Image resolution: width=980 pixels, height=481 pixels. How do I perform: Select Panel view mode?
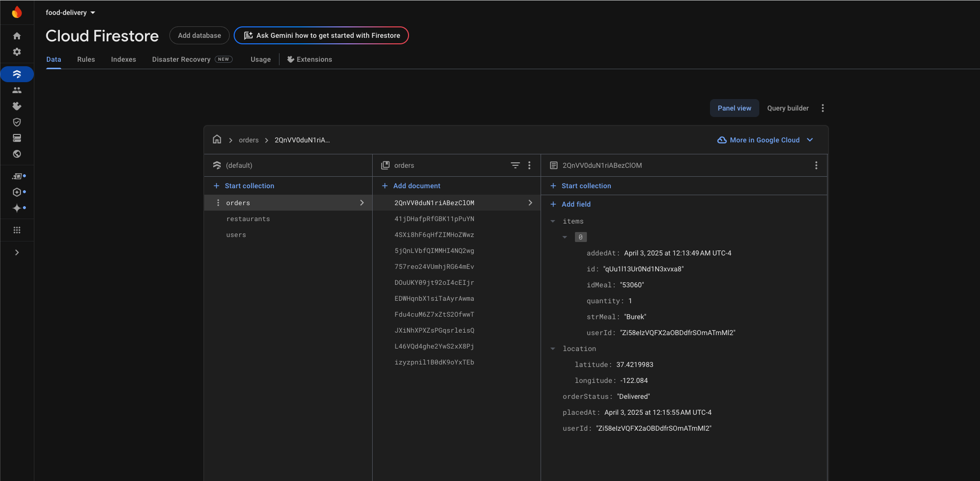(x=734, y=108)
